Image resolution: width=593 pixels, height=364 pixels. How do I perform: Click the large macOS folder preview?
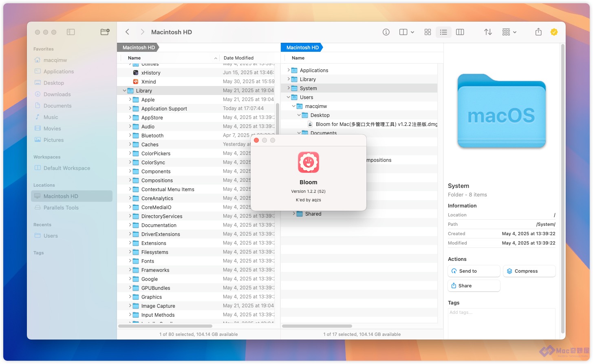point(502,111)
